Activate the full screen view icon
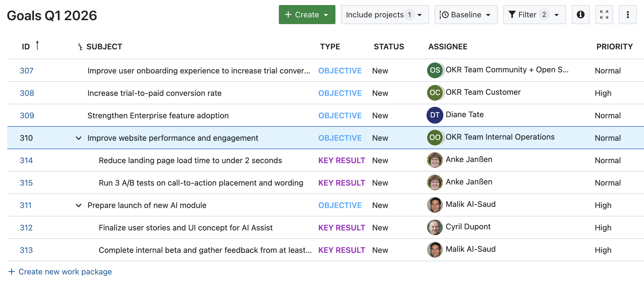644x282 pixels. 604,15
